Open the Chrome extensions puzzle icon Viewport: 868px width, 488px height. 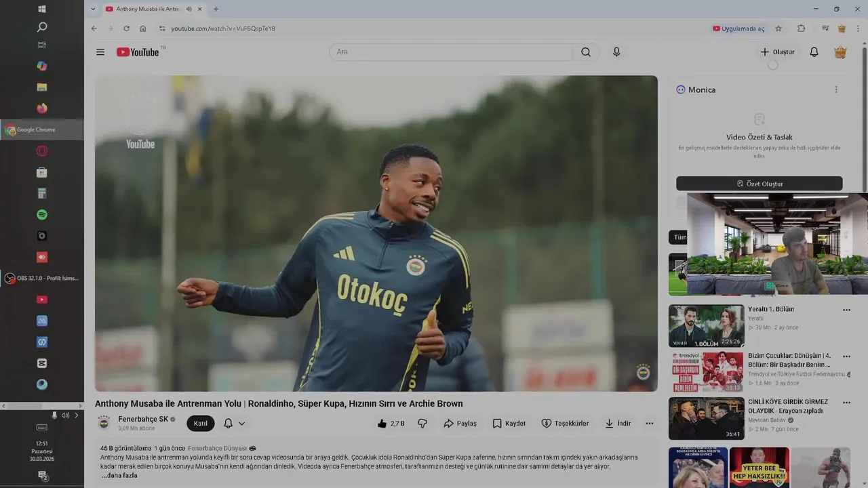click(801, 28)
